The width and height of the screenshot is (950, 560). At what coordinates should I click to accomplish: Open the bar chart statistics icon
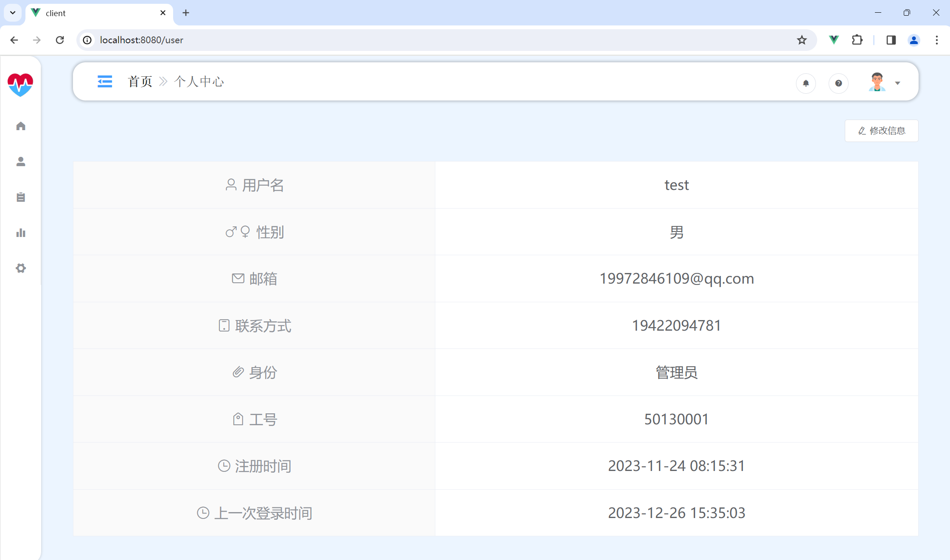[21, 233]
